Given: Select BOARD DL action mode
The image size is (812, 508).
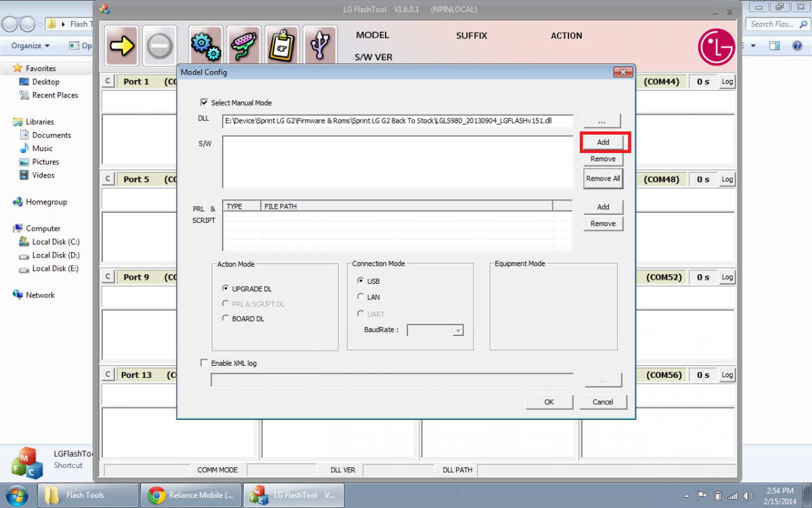Looking at the screenshot, I should point(226,318).
